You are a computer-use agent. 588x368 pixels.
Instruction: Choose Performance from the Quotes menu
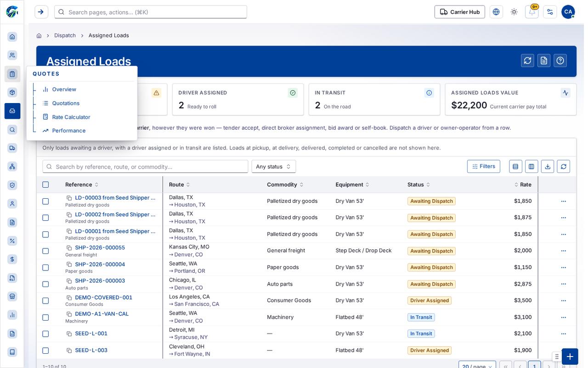pos(69,131)
